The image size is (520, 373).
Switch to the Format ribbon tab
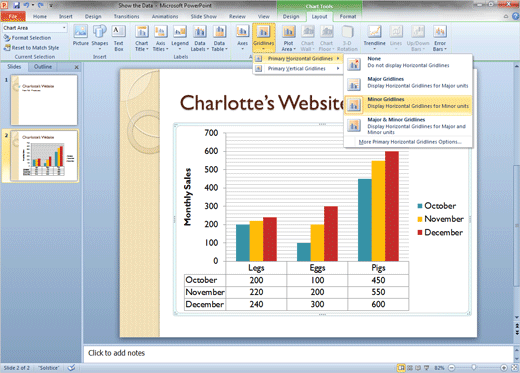pyautogui.click(x=348, y=16)
